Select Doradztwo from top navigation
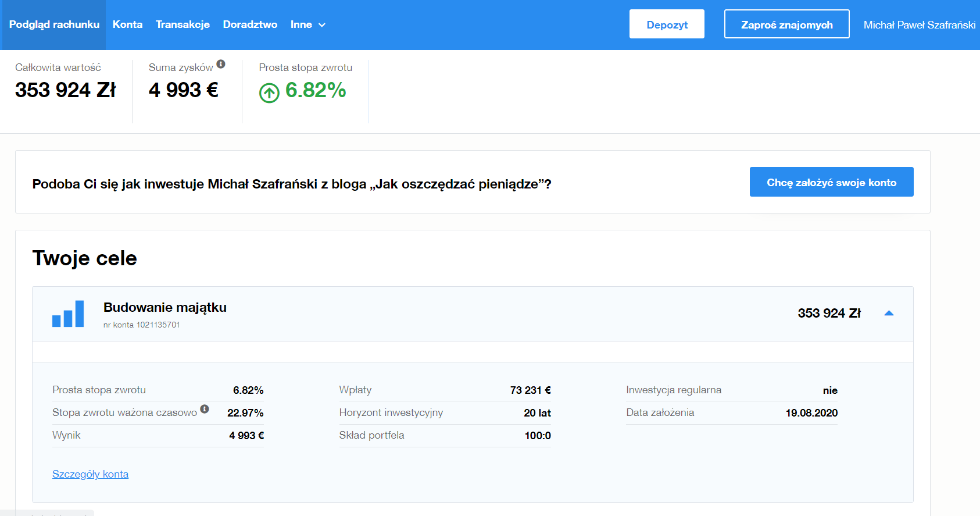The height and width of the screenshot is (516, 980). point(250,24)
